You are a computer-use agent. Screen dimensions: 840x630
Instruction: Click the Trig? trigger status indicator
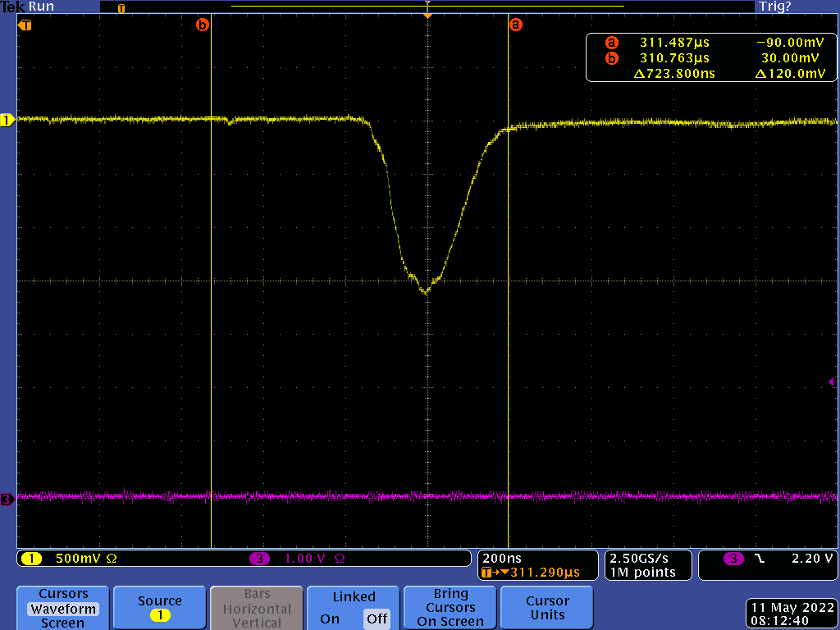[774, 7]
